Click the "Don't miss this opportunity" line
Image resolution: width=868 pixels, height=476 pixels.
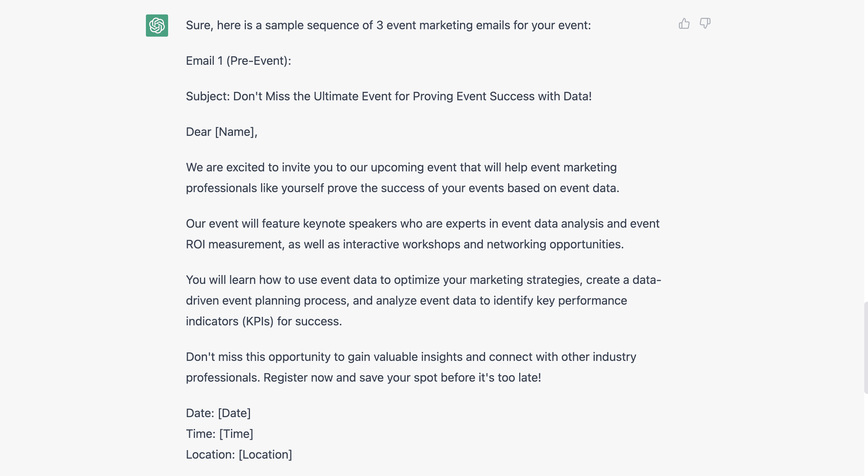coord(411,357)
